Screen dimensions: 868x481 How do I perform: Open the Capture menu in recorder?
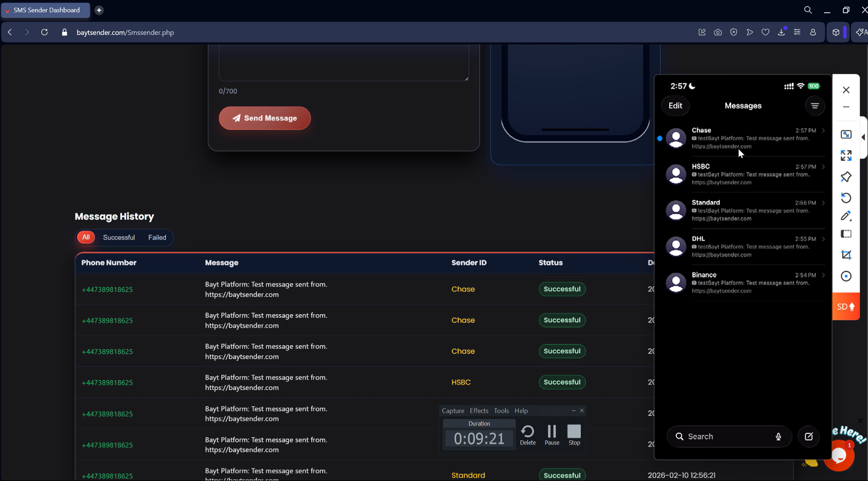point(453,411)
